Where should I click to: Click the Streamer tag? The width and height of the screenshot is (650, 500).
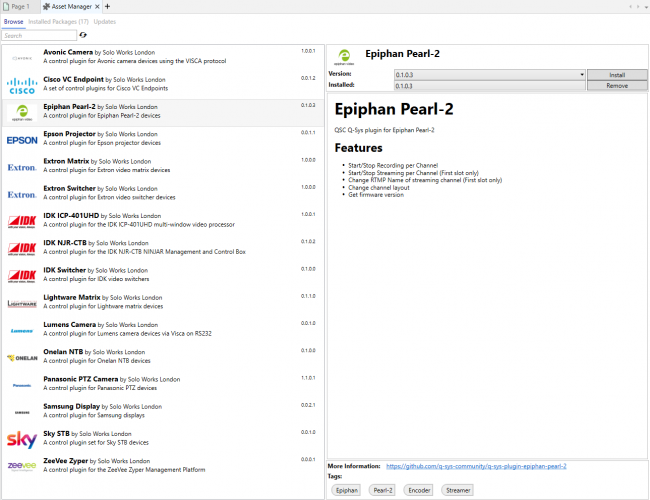coord(458,490)
